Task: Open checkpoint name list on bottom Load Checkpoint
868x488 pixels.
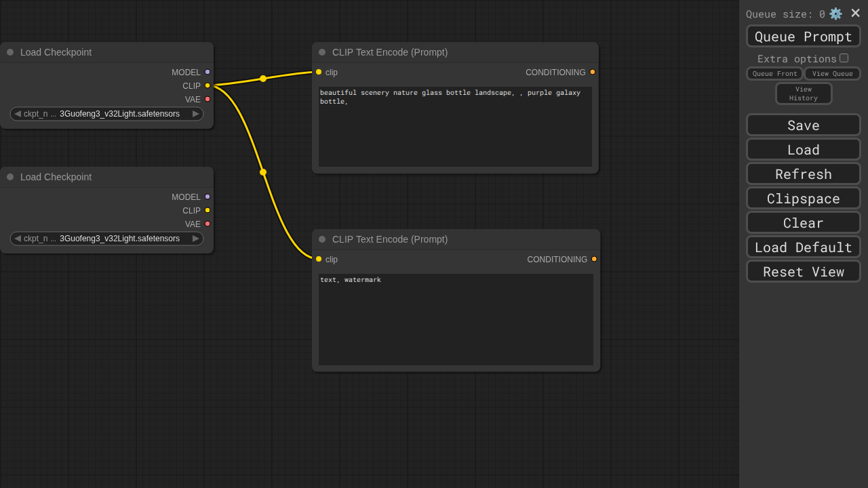Action: pos(108,239)
